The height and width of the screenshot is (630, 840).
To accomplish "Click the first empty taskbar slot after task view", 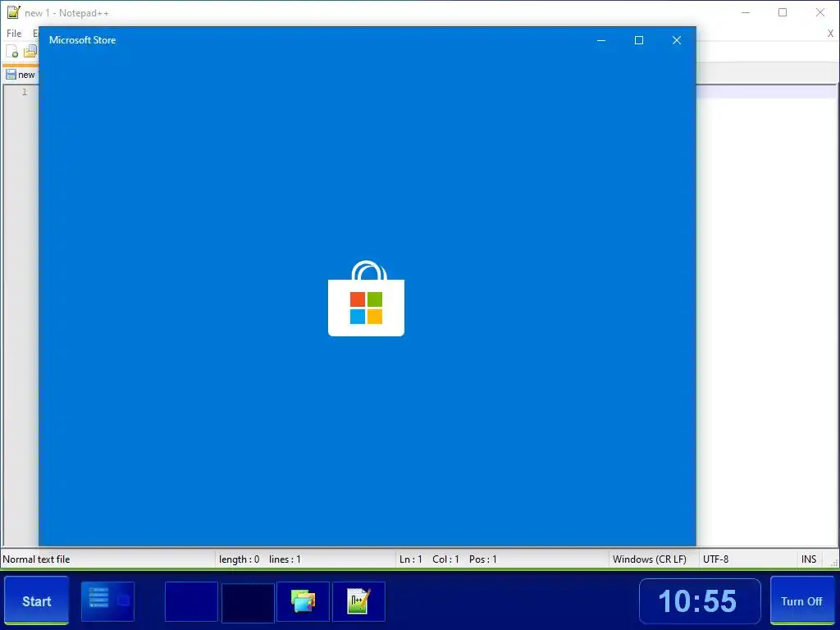I will click(191, 601).
